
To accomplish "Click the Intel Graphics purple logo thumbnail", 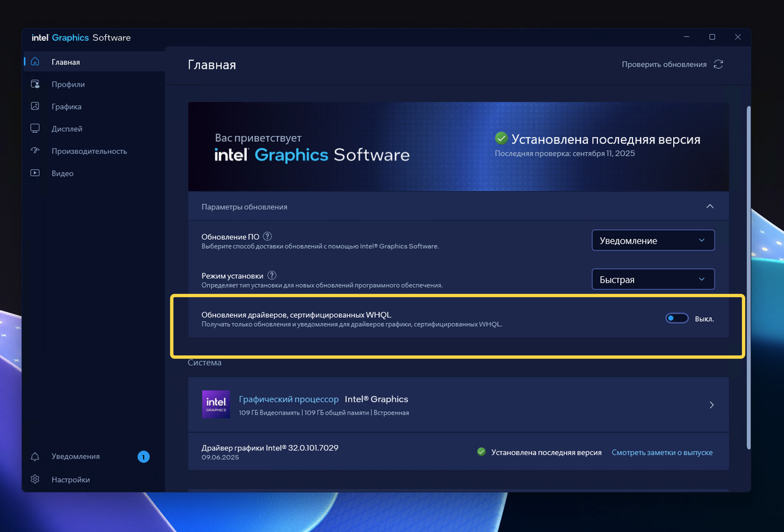I will pos(216,404).
